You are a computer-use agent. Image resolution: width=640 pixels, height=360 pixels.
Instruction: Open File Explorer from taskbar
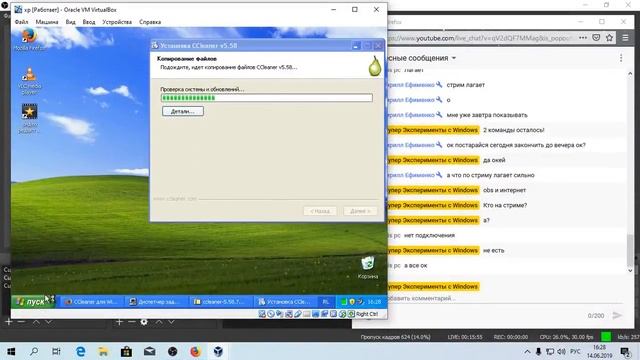click(103, 351)
